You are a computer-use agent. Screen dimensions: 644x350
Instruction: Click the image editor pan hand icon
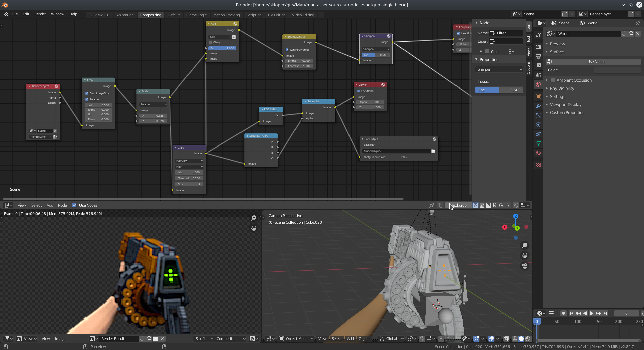click(x=254, y=228)
